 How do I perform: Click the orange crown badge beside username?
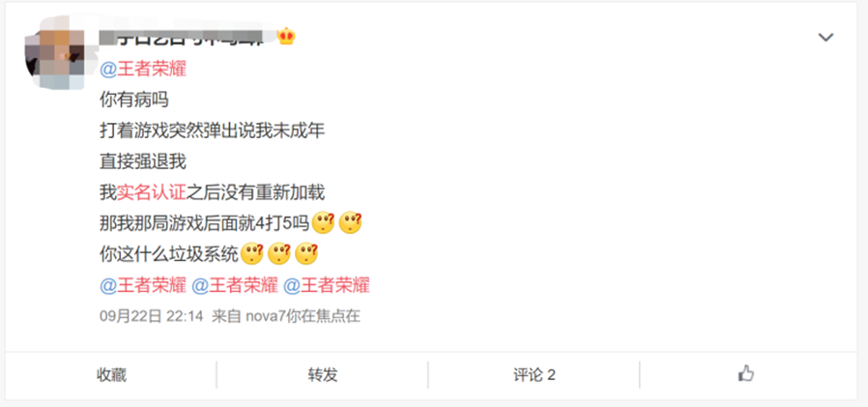[x=286, y=37]
